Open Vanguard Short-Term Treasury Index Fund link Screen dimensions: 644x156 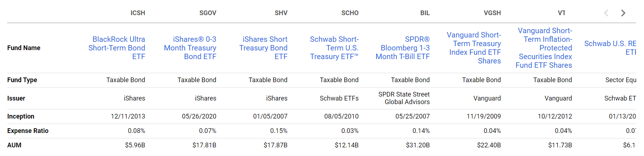coord(474,48)
